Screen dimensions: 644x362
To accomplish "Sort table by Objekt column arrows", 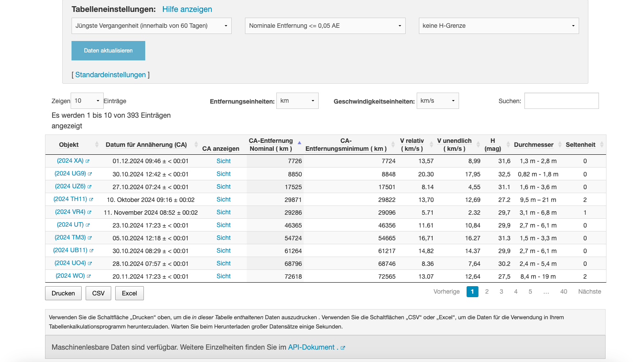I will point(97,145).
